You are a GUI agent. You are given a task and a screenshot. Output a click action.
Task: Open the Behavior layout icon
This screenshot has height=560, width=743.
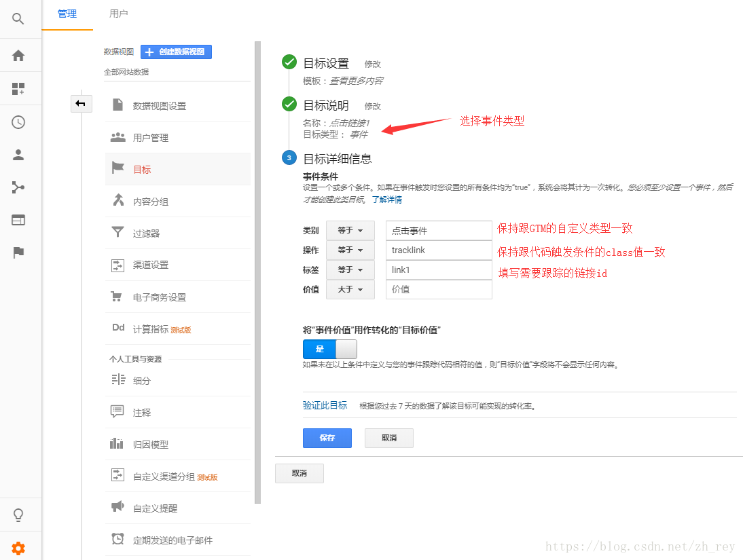(x=18, y=220)
